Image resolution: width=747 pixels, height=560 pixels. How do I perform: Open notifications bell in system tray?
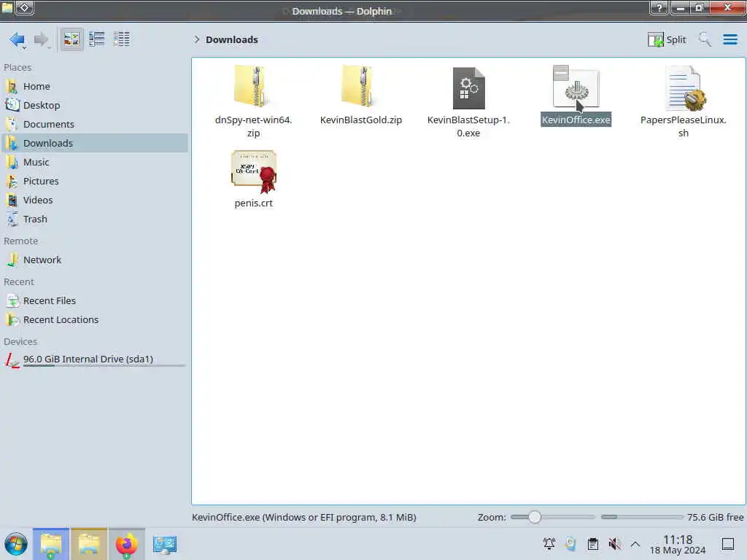(549, 544)
